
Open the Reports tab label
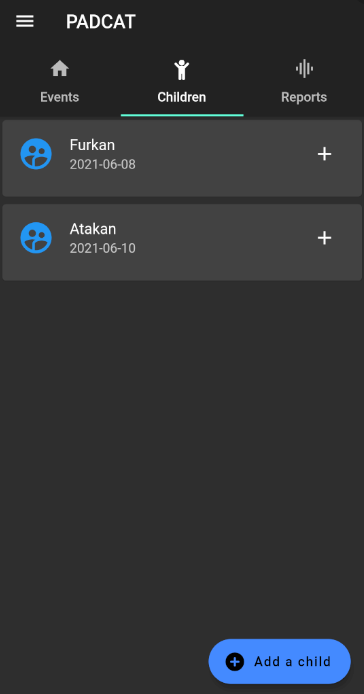(304, 97)
